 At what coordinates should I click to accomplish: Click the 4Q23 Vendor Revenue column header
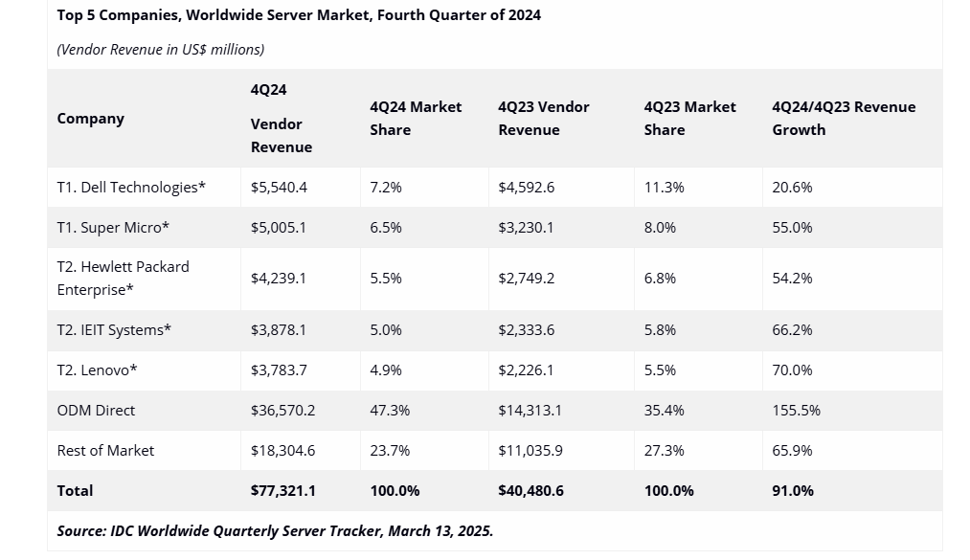544,119
